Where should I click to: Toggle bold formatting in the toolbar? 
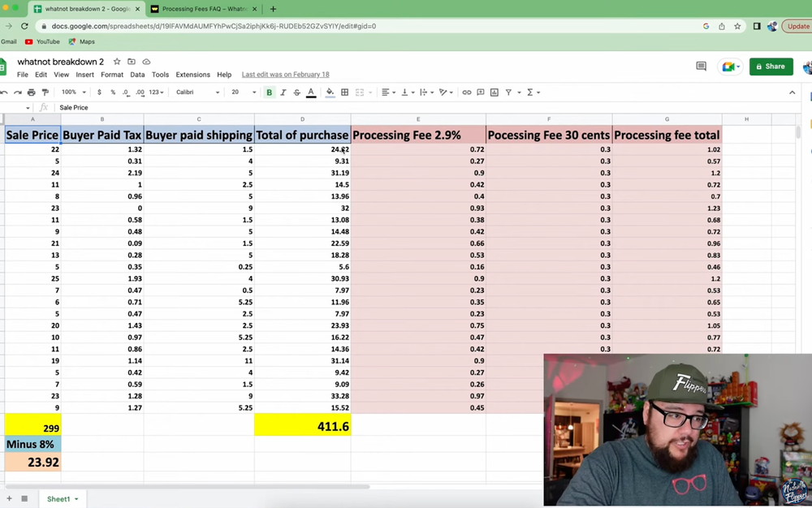(270, 93)
